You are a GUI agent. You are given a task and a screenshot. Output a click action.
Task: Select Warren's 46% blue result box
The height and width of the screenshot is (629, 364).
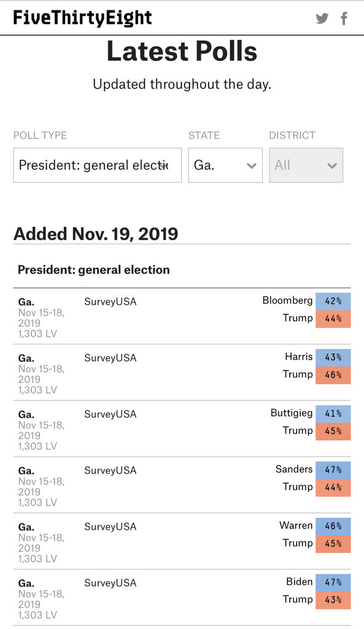click(x=333, y=526)
